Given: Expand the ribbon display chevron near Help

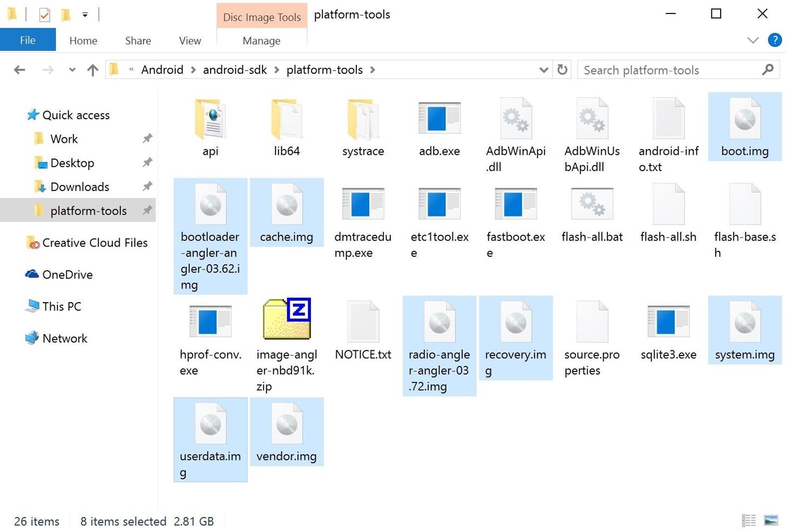Looking at the screenshot, I should pyautogui.click(x=753, y=40).
